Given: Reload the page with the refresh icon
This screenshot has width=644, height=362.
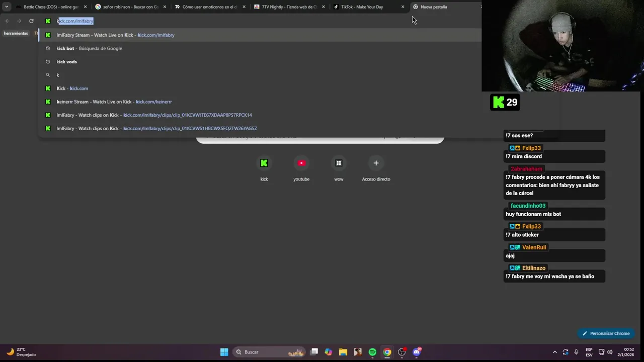Looking at the screenshot, I should [31, 21].
